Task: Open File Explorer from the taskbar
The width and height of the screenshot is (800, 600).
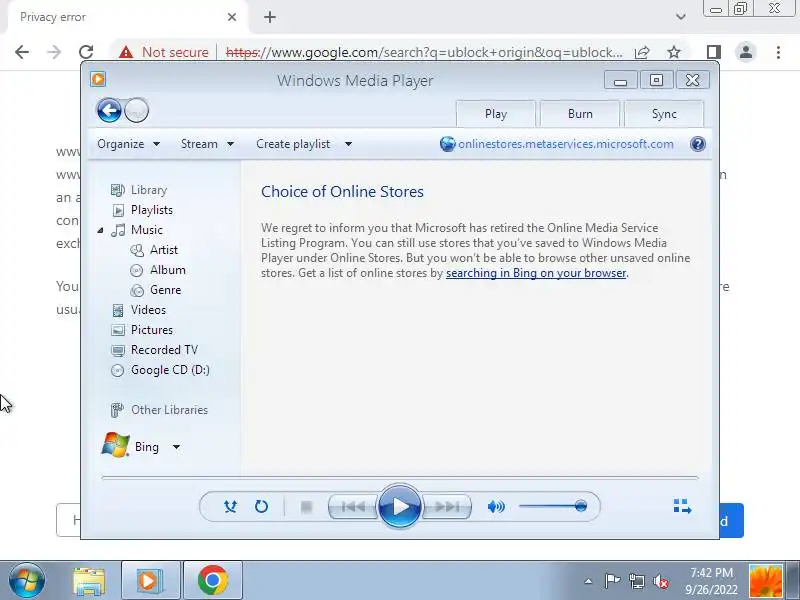Action: 89,581
